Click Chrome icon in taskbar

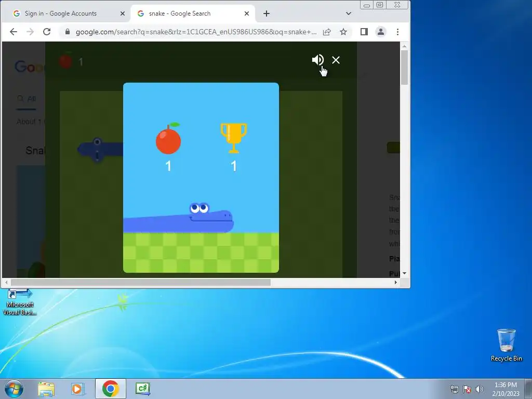pyautogui.click(x=111, y=389)
